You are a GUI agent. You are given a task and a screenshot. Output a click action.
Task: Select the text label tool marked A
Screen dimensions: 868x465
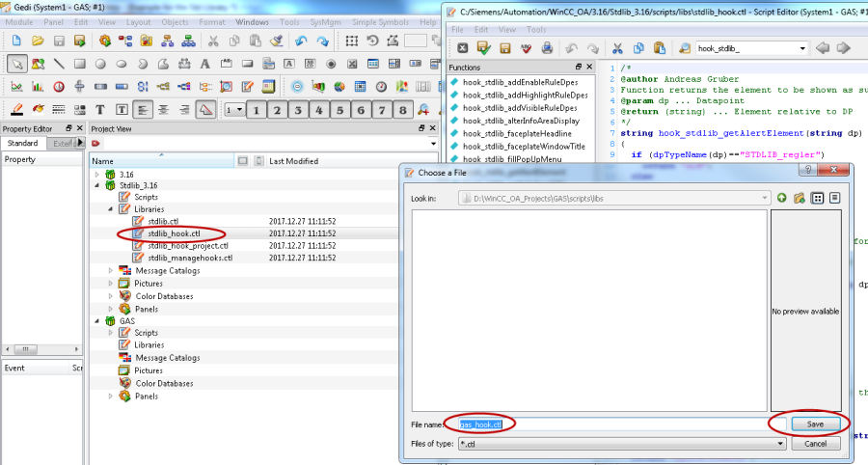coord(206,64)
